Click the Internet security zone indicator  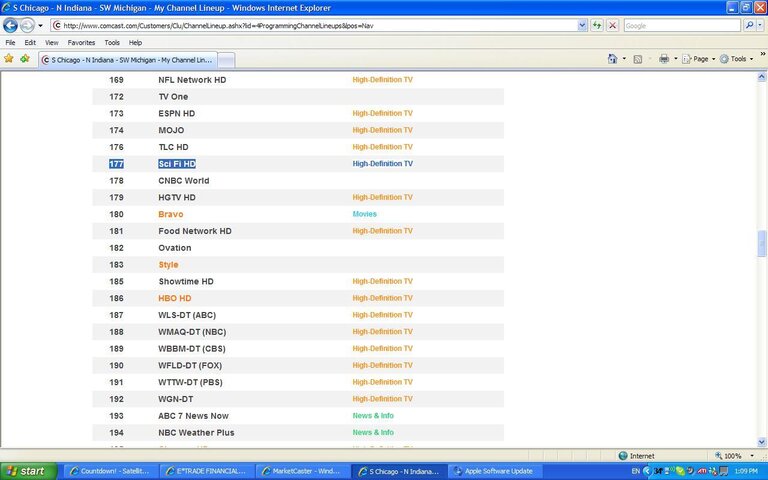[637, 456]
